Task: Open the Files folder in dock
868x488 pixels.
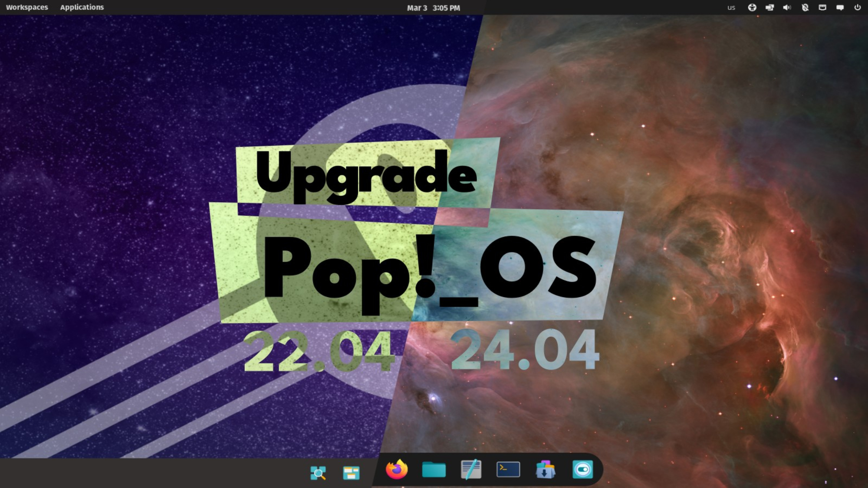Action: click(x=434, y=470)
